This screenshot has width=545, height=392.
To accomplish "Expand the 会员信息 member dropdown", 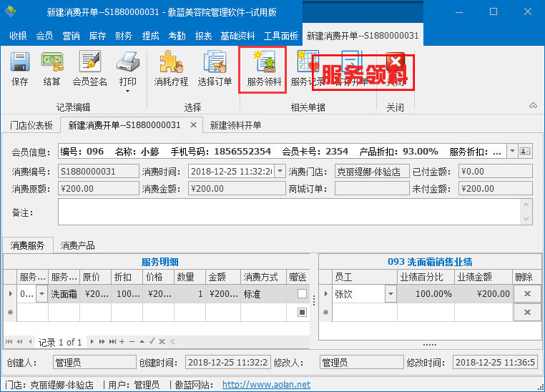I will (x=512, y=152).
